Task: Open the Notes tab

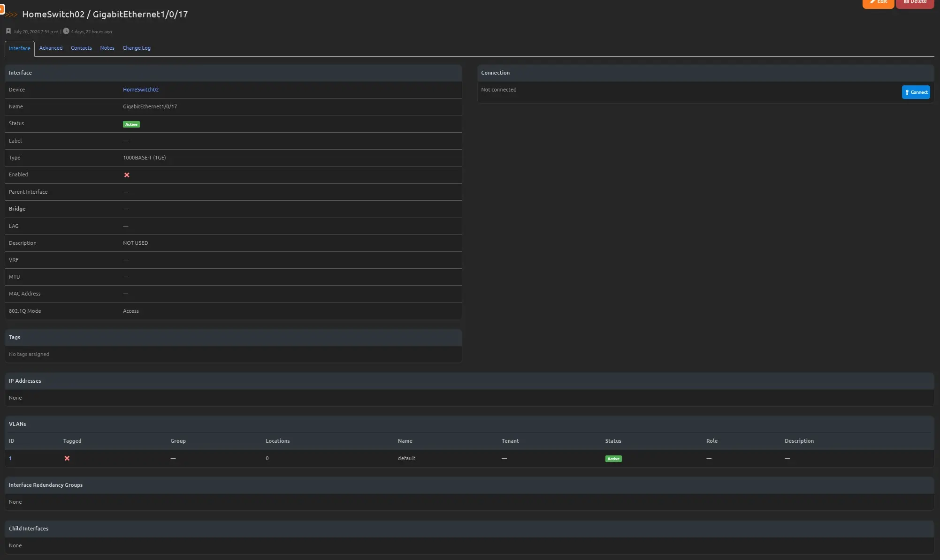Action: (107, 48)
